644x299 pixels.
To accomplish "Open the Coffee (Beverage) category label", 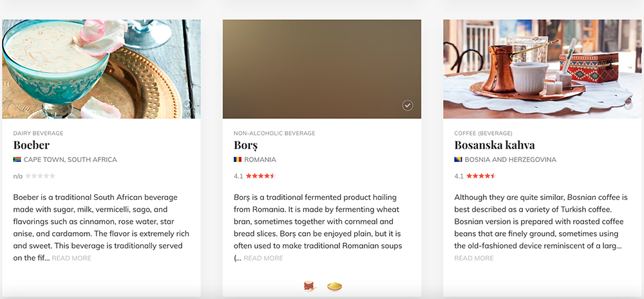I will coord(484,133).
